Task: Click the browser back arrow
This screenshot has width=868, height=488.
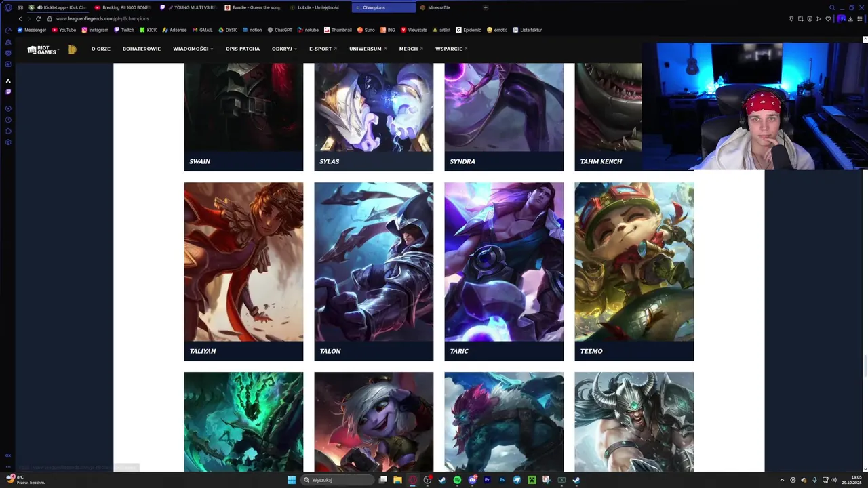Action: pyautogui.click(x=20, y=18)
